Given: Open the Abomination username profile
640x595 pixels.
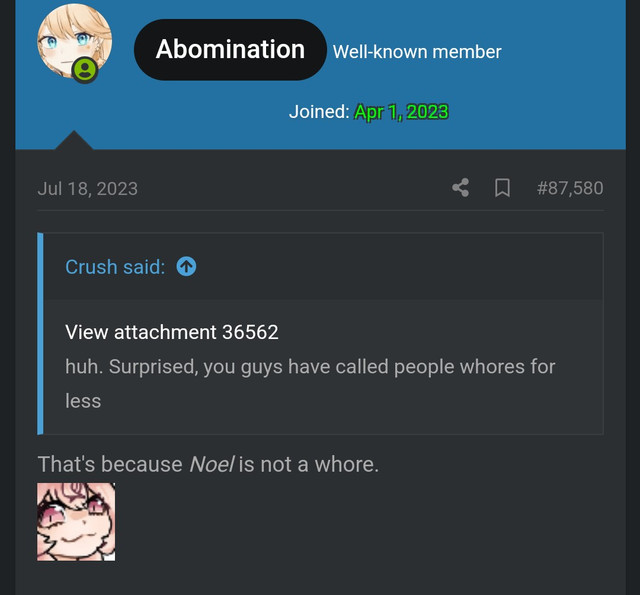Looking at the screenshot, I should (230, 49).
